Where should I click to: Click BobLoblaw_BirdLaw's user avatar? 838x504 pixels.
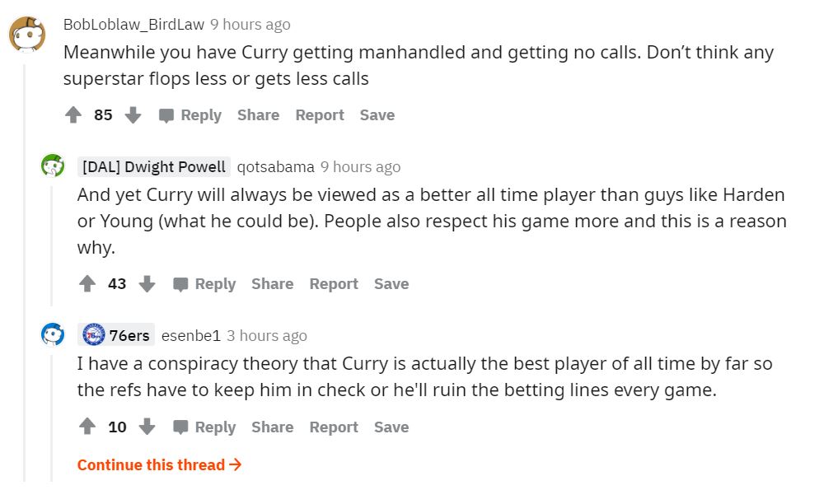click(x=26, y=34)
